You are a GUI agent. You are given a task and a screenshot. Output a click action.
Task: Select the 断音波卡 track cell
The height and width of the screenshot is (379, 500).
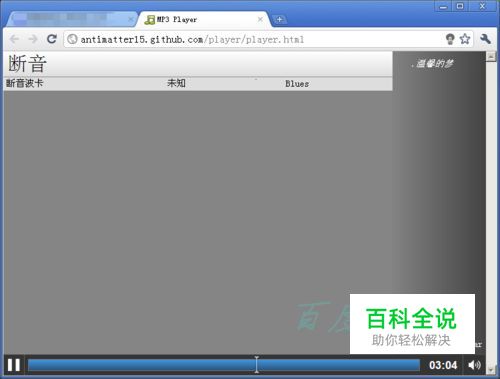point(25,83)
